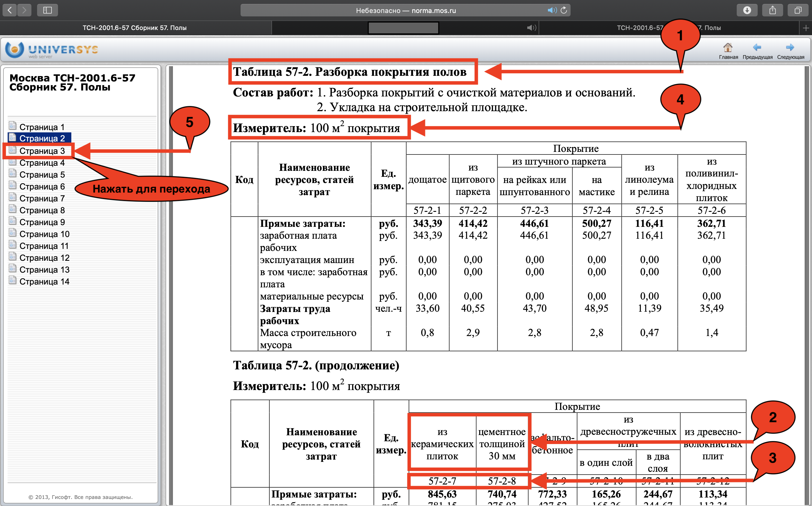Click value 33,60 in Затраты труда row

pyautogui.click(x=427, y=308)
